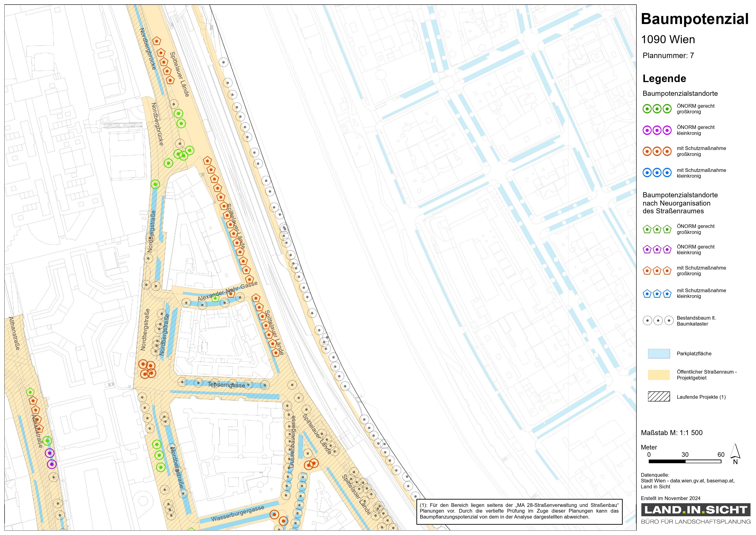The height and width of the screenshot is (535, 756).
Task: Click the north arrow compass symbol
Action: (x=735, y=453)
